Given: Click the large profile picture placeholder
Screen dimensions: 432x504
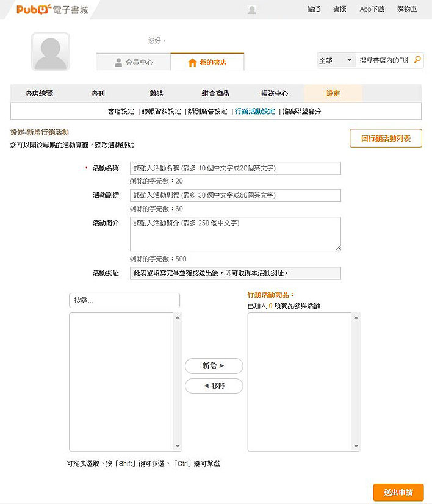Looking at the screenshot, I should 51,52.
